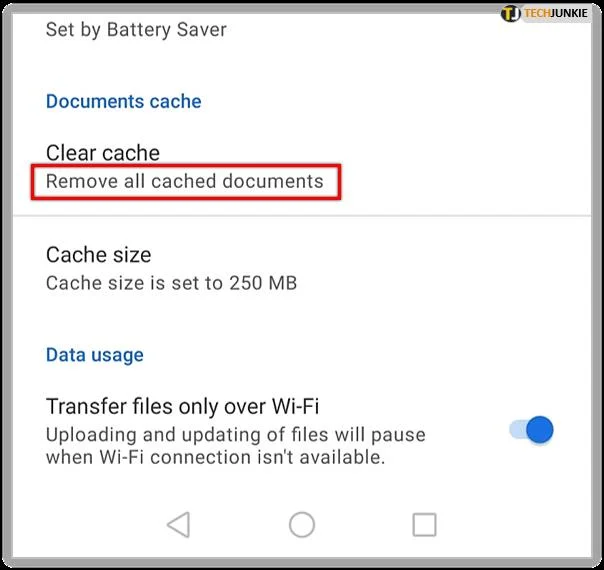Tap the light-blue track of the Wi-Fi switch

pos(517,429)
